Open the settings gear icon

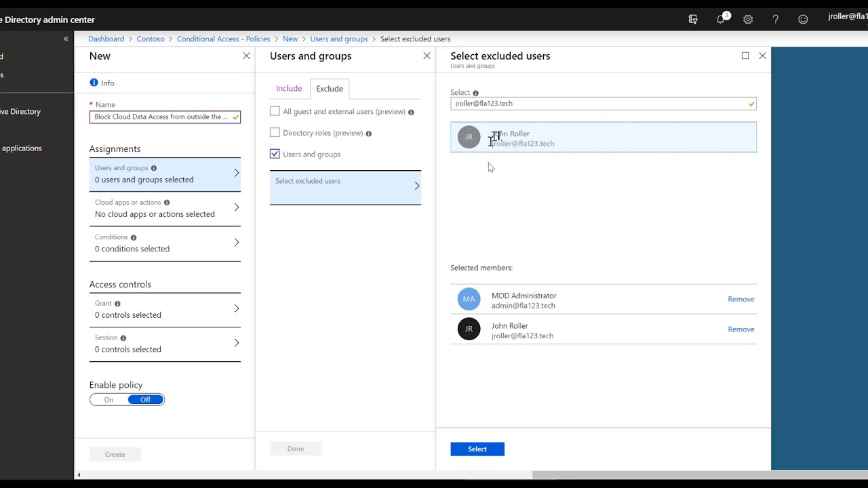[748, 20]
